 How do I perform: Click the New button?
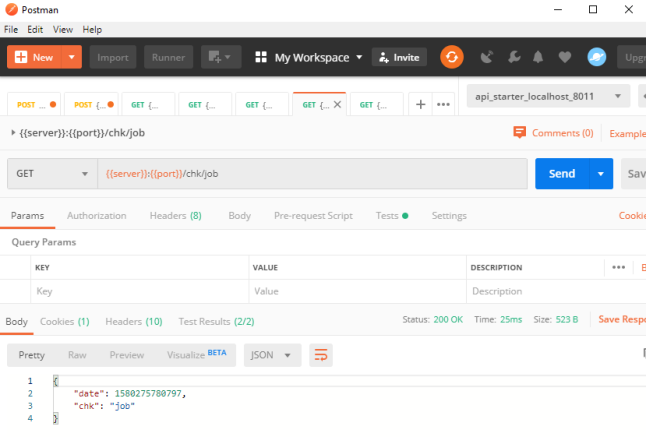[34, 57]
